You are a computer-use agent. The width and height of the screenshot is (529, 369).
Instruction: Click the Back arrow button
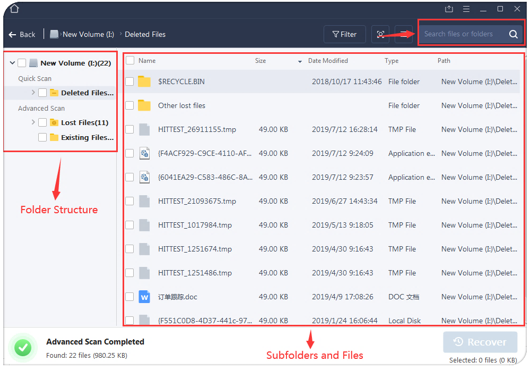click(x=22, y=34)
